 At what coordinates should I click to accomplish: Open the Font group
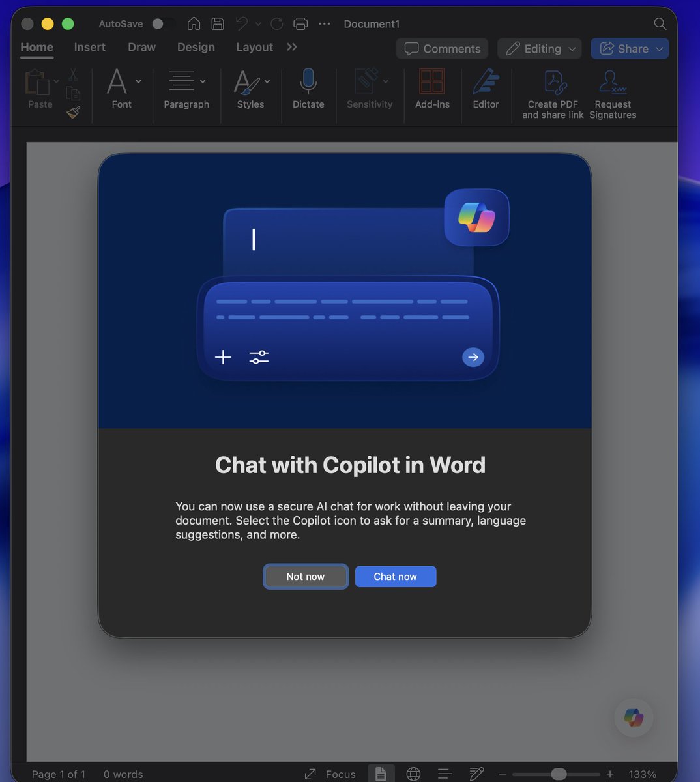(x=122, y=89)
